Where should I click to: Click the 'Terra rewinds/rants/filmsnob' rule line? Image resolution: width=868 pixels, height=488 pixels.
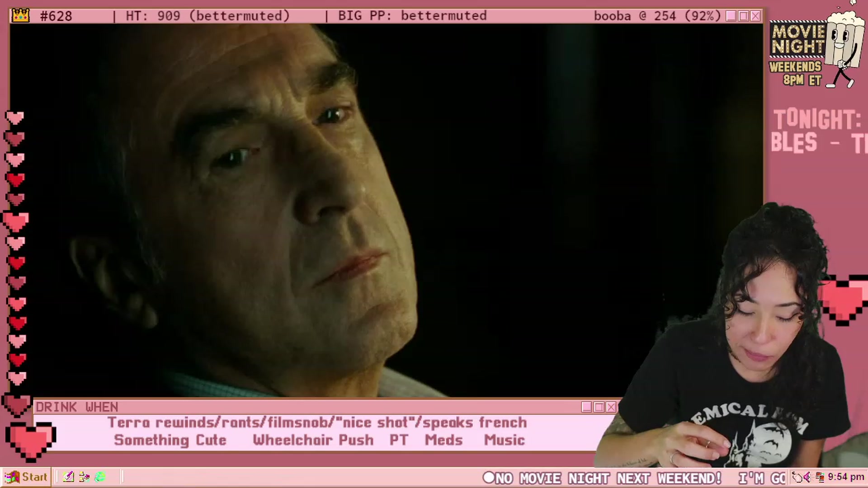click(x=317, y=423)
